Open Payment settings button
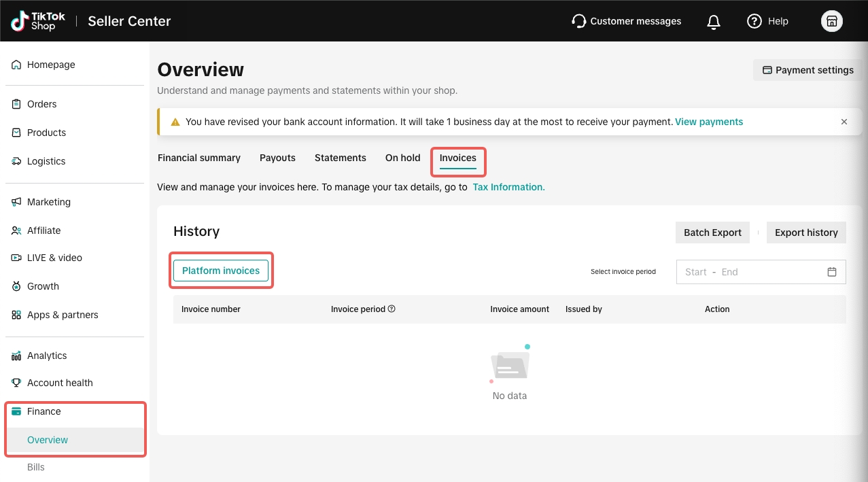This screenshot has height=482, width=868. click(x=808, y=70)
